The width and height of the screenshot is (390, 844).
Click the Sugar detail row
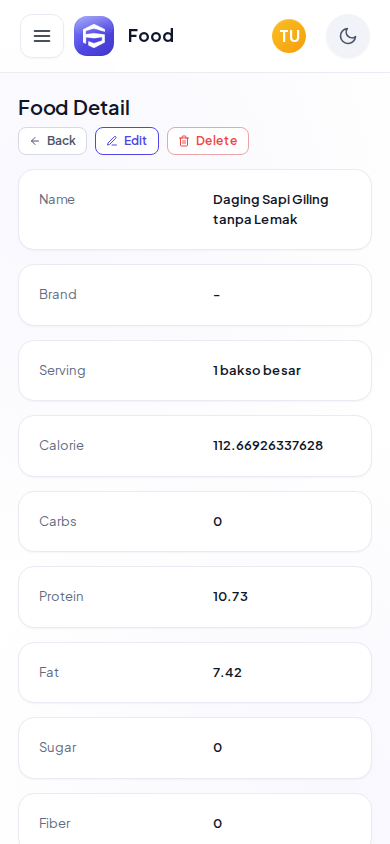pyautogui.click(x=195, y=748)
